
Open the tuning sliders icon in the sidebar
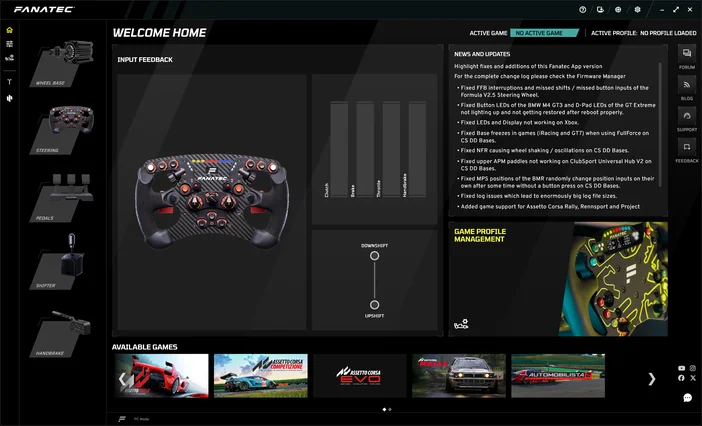[x=9, y=44]
